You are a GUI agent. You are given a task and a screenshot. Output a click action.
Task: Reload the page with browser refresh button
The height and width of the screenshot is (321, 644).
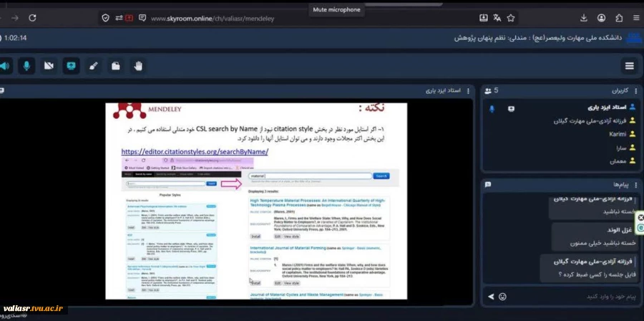pos(32,18)
